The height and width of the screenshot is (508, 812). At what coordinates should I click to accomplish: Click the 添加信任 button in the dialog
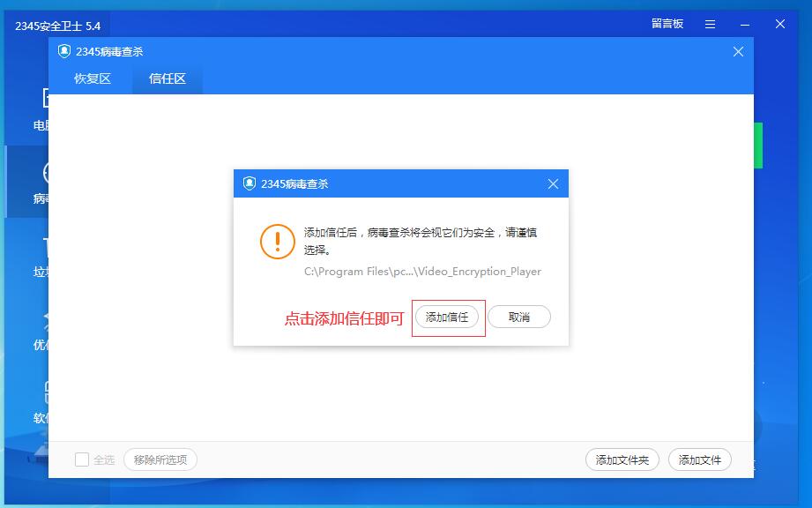(x=446, y=317)
